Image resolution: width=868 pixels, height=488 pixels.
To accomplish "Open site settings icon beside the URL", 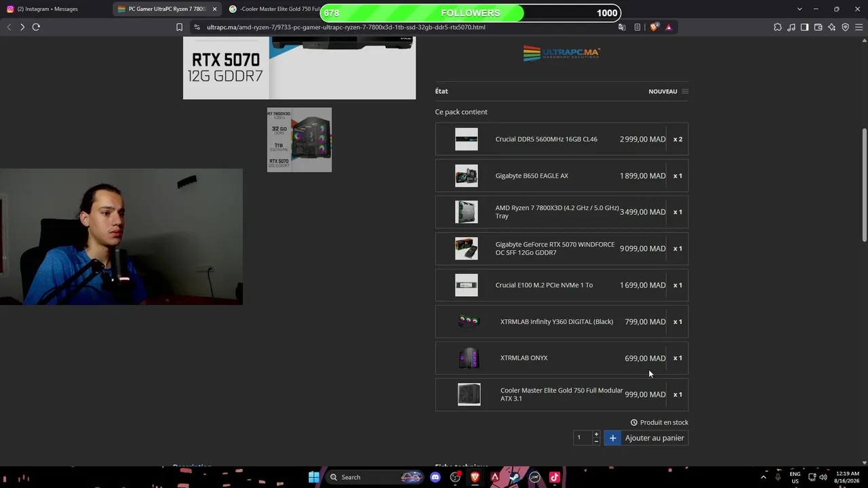I will click(197, 27).
